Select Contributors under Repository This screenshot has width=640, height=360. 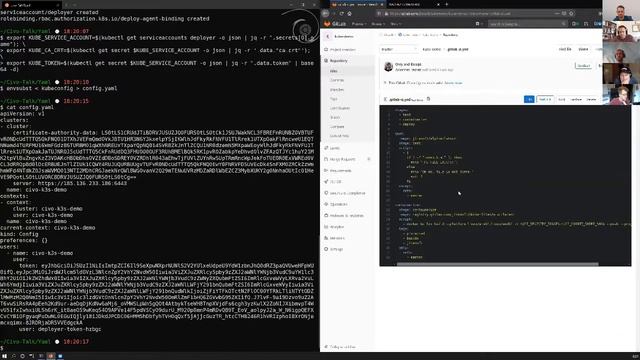tap(340, 108)
